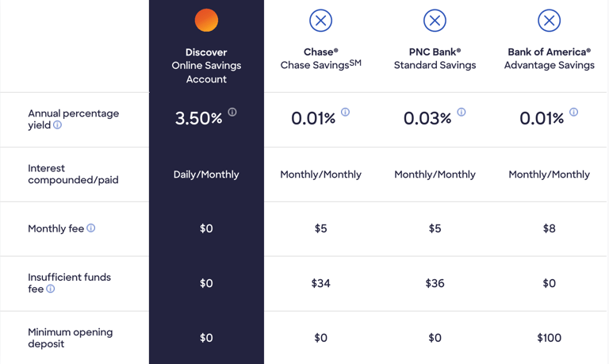Select the Chase Savings column heading

[x=321, y=59]
